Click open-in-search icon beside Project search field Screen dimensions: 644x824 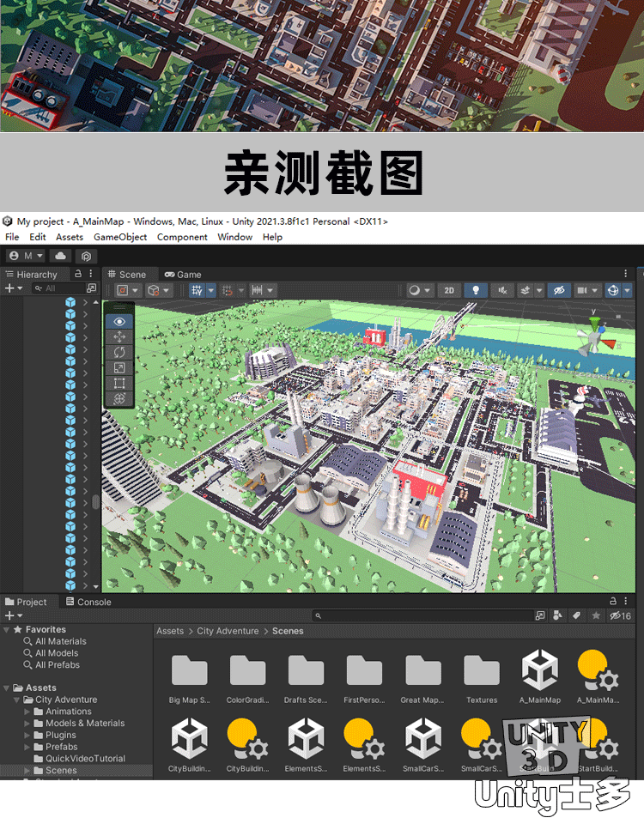(x=540, y=615)
